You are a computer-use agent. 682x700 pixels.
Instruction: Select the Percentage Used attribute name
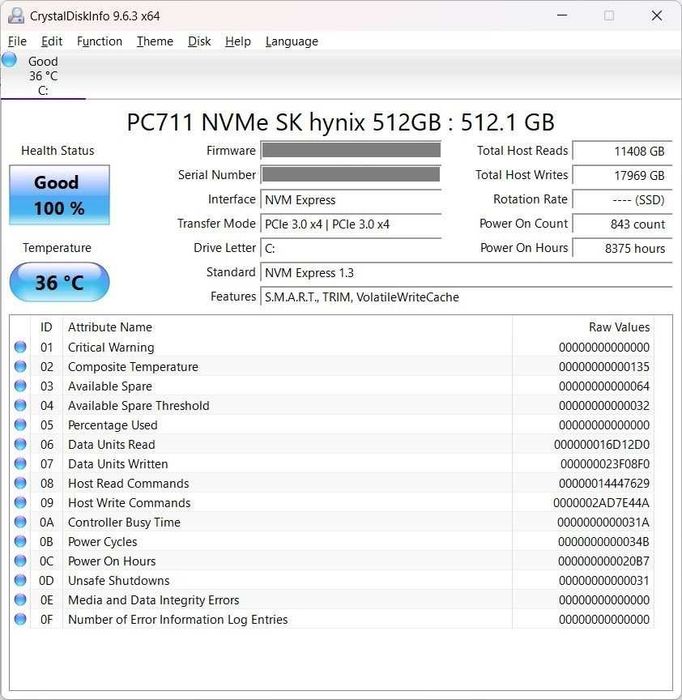112,425
